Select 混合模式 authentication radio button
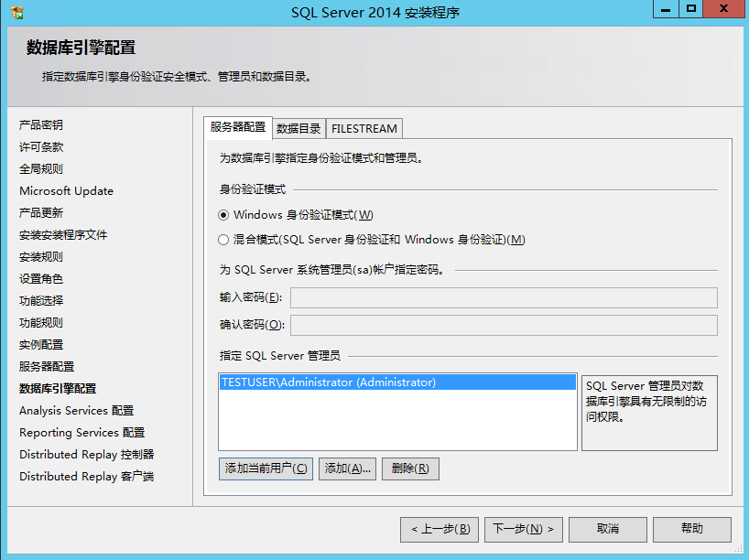 (x=223, y=240)
